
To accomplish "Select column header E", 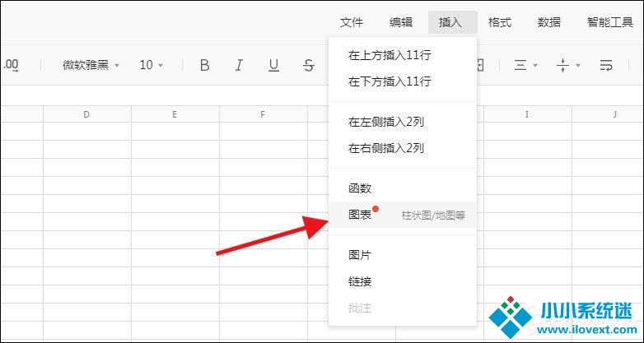I will point(175,114).
